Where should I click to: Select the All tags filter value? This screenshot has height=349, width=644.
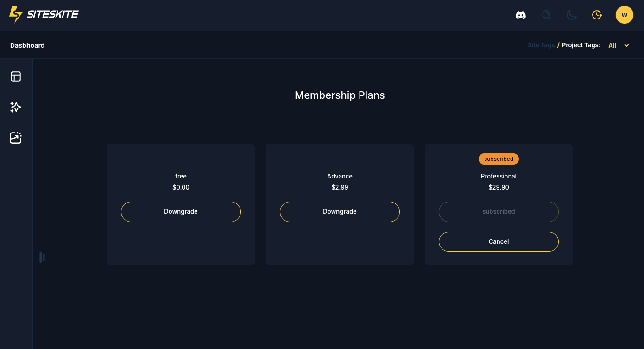pos(612,45)
